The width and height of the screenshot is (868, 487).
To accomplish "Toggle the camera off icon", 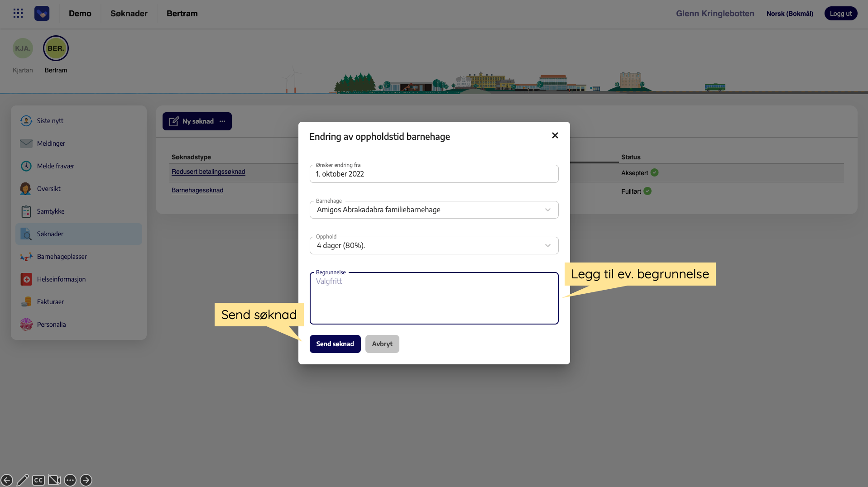I will point(54,480).
